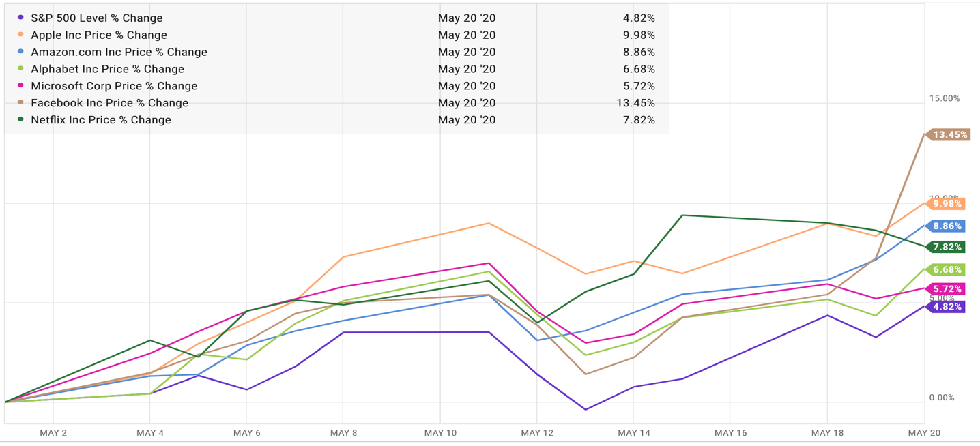980x446 pixels.
Task: Click the light green Alphabet legend dot
Action: [21, 69]
